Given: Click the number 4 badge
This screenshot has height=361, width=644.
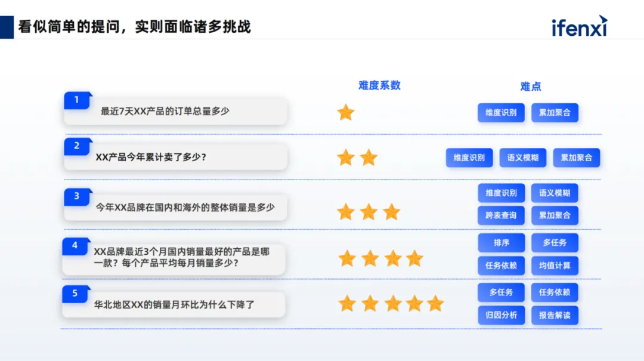Looking at the screenshot, I should point(76,246).
